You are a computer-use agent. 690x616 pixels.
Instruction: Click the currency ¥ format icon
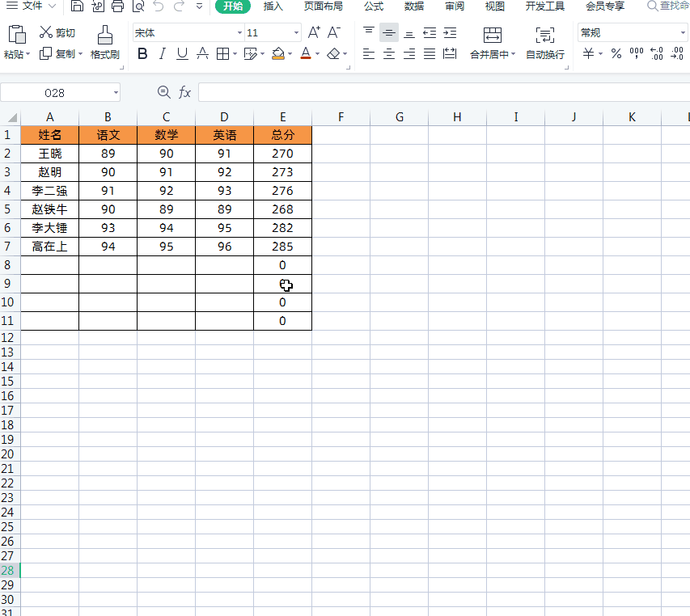[588, 53]
